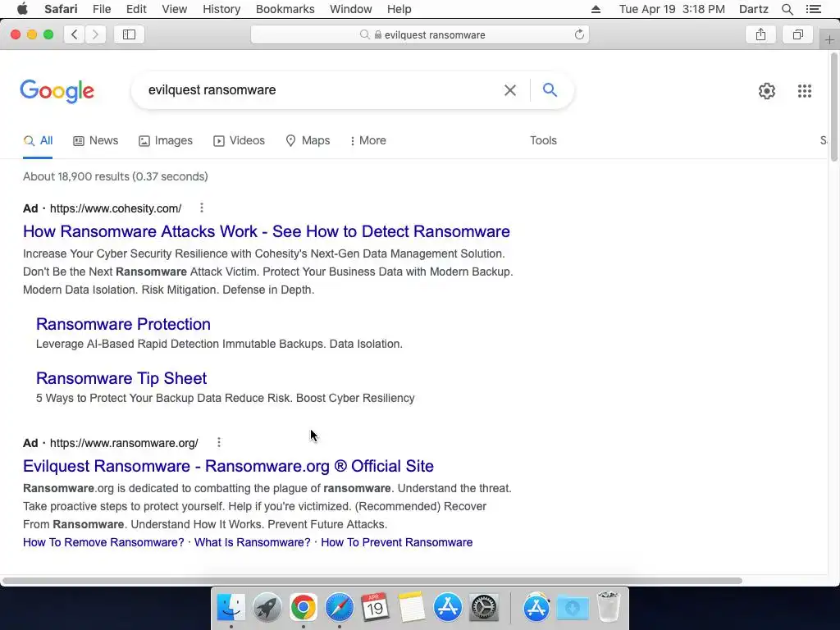Open the More search filters dropdown
Image resolution: width=840 pixels, height=630 pixels.
pos(367,140)
